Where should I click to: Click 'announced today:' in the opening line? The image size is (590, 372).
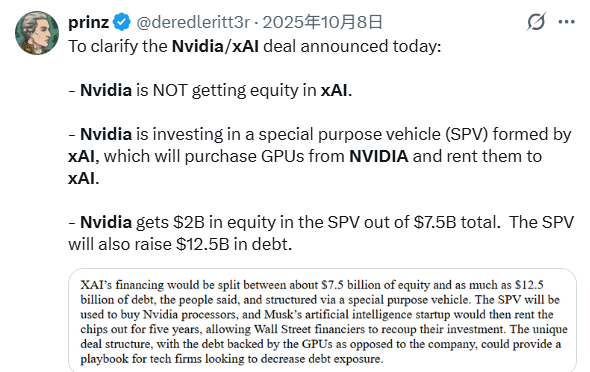(x=371, y=46)
